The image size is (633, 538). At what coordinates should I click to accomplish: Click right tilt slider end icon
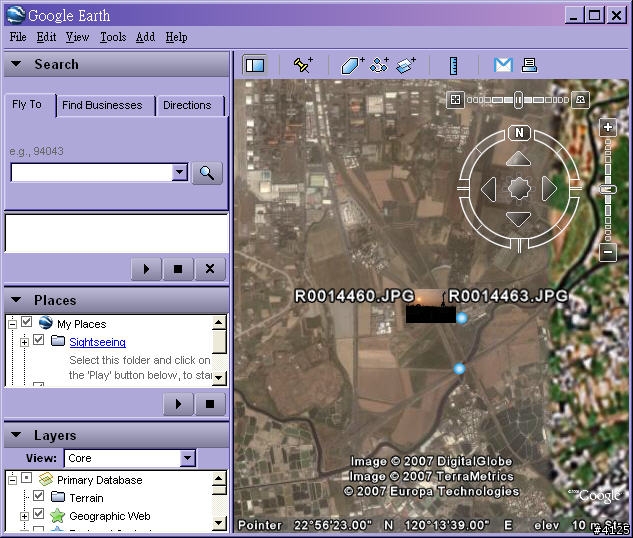(580, 99)
